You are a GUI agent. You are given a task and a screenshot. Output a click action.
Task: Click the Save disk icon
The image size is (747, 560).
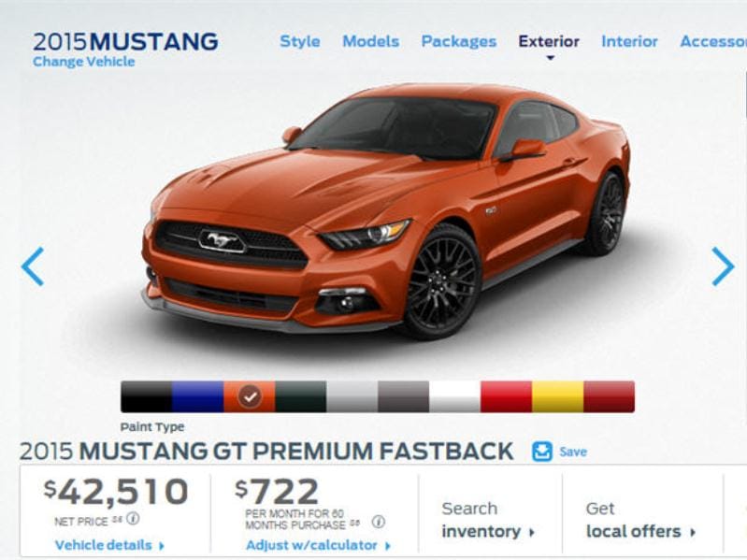(x=541, y=452)
